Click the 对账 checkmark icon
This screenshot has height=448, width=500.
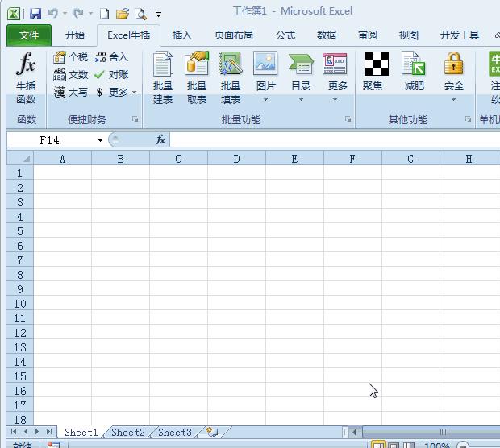coord(99,75)
